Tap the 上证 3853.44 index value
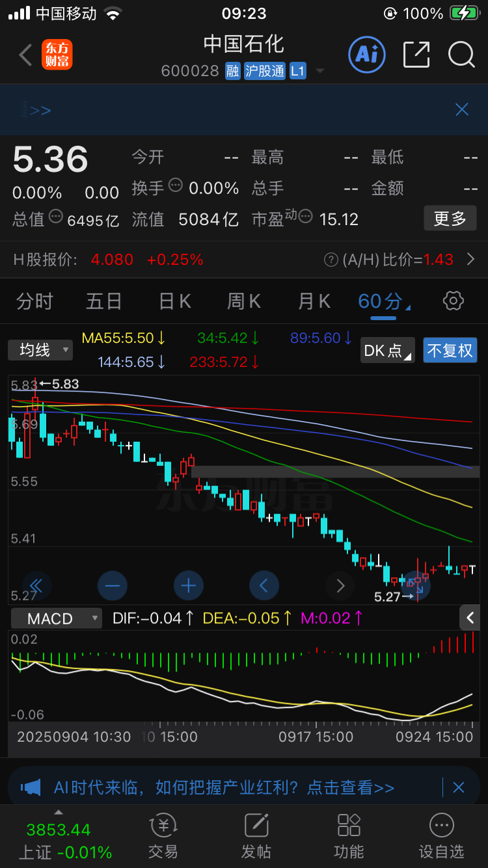 pyautogui.click(x=59, y=830)
